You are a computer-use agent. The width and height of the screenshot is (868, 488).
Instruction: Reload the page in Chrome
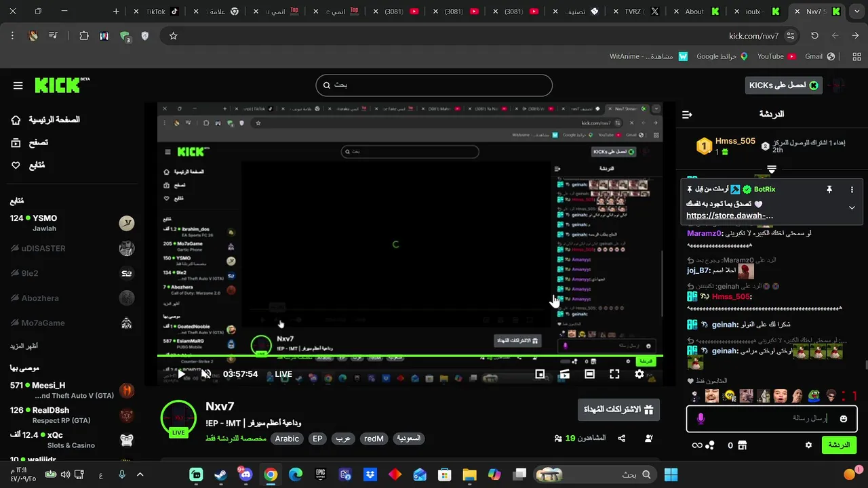[814, 36]
